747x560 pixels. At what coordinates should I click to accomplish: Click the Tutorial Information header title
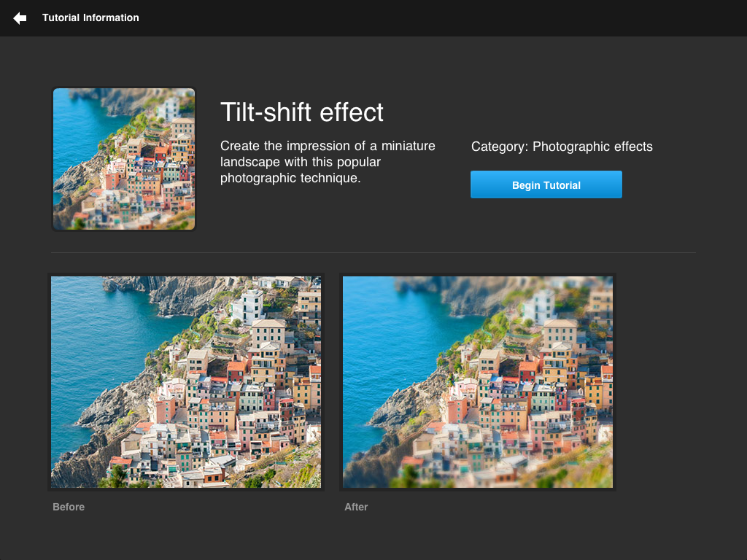coord(90,18)
